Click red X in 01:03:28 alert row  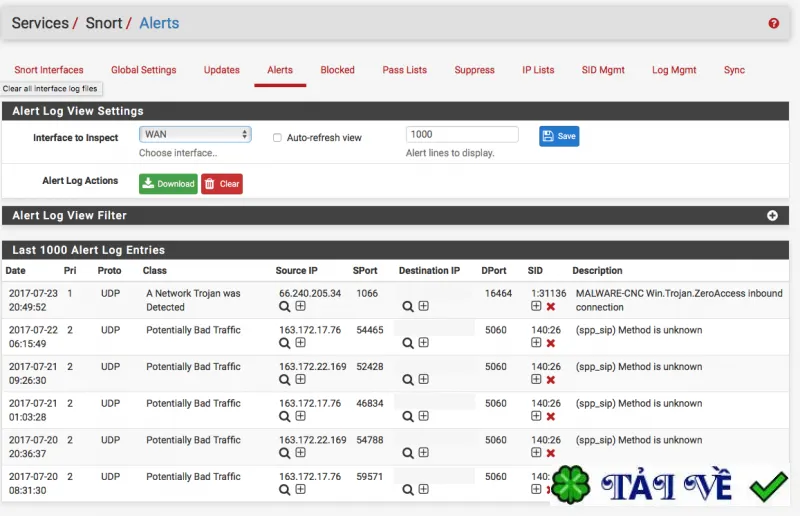point(551,417)
